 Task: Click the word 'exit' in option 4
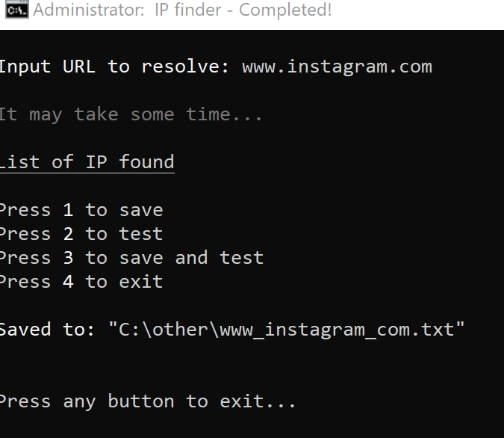(x=141, y=282)
